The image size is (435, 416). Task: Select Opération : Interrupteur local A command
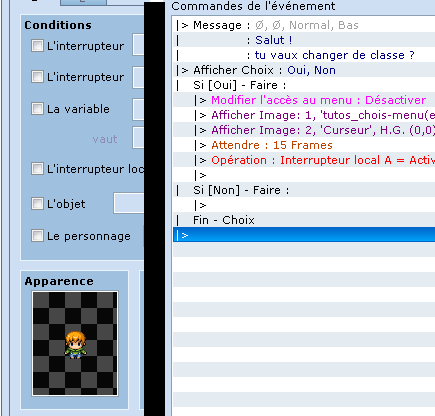(x=304, y=160)
